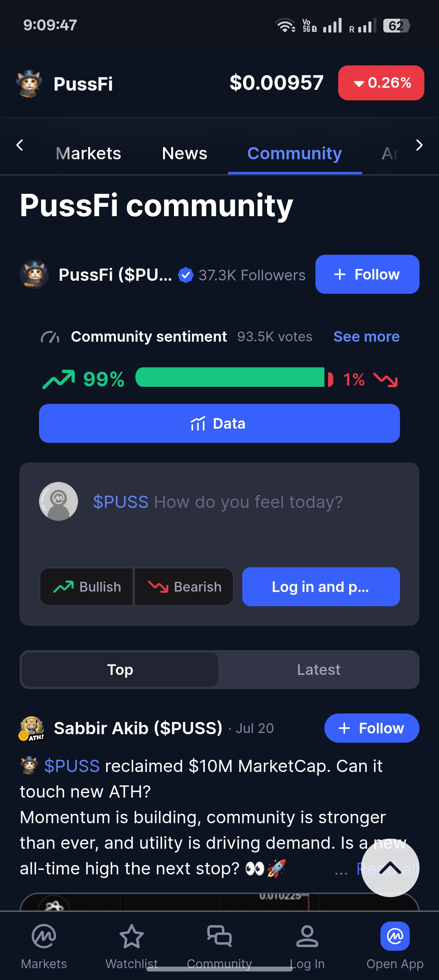
Task: Show previous tabs with left chevron
Action: pyautogui.click(x=20, y=145)
